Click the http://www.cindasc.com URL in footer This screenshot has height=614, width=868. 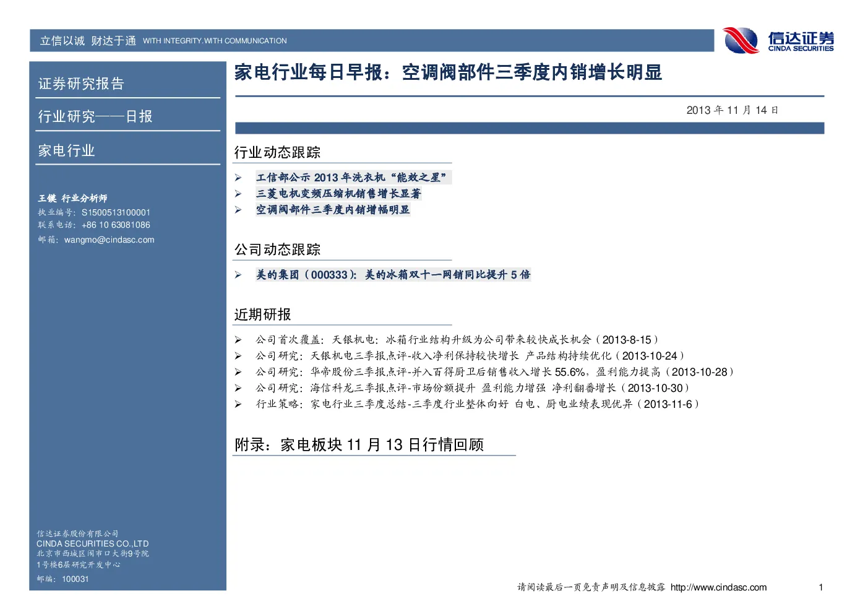coord(718,587)
